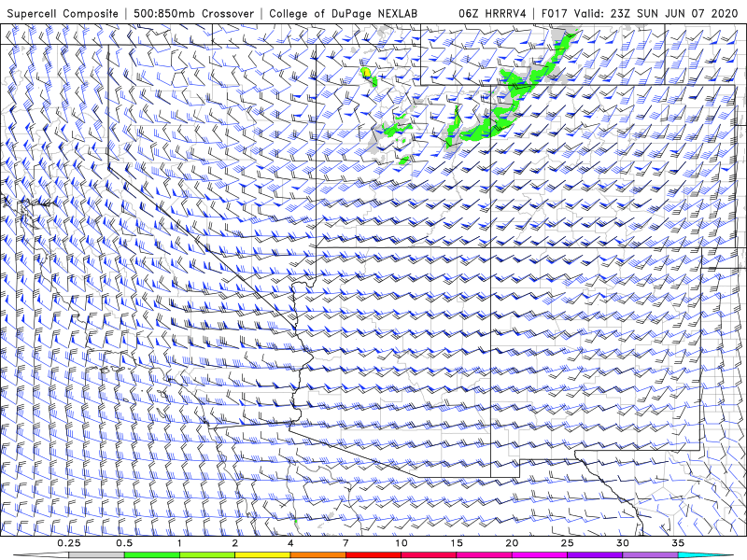Click the "500:850mb Crossover" label

(194, 13)
